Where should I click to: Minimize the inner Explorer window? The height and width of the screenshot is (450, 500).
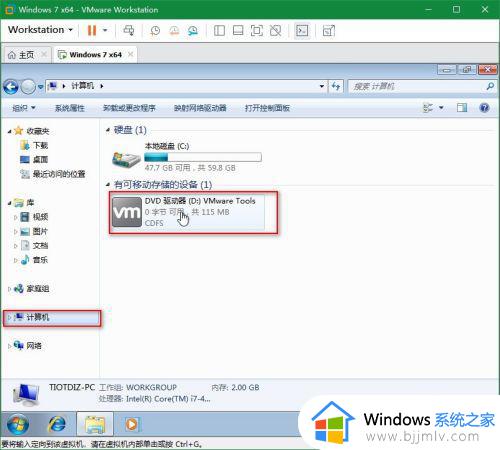tap(447, 70)
